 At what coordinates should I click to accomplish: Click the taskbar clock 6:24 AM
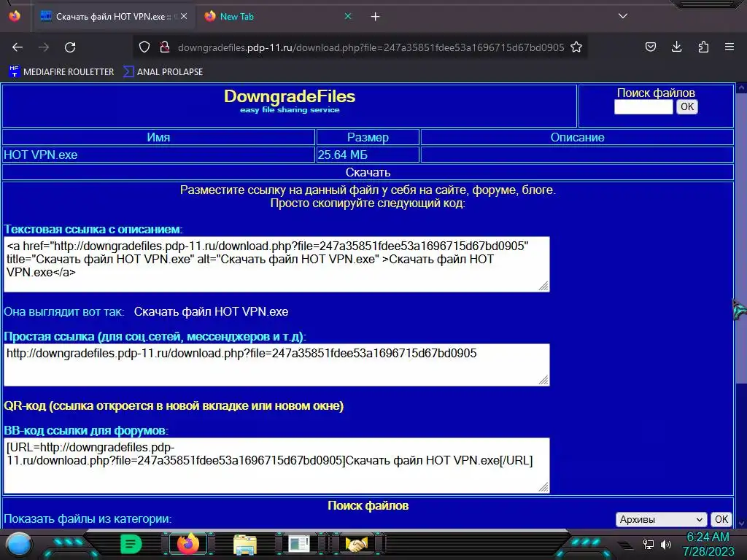click(x=708, y=537)
